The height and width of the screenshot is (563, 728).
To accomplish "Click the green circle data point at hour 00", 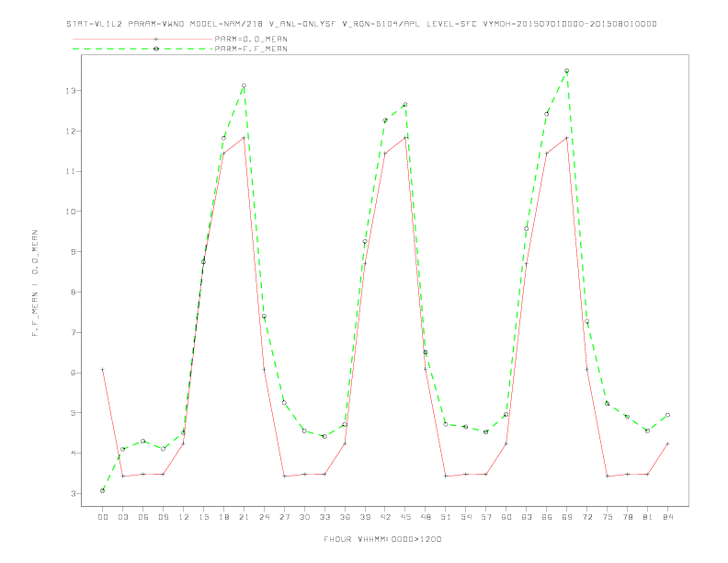I will (103, 490).
